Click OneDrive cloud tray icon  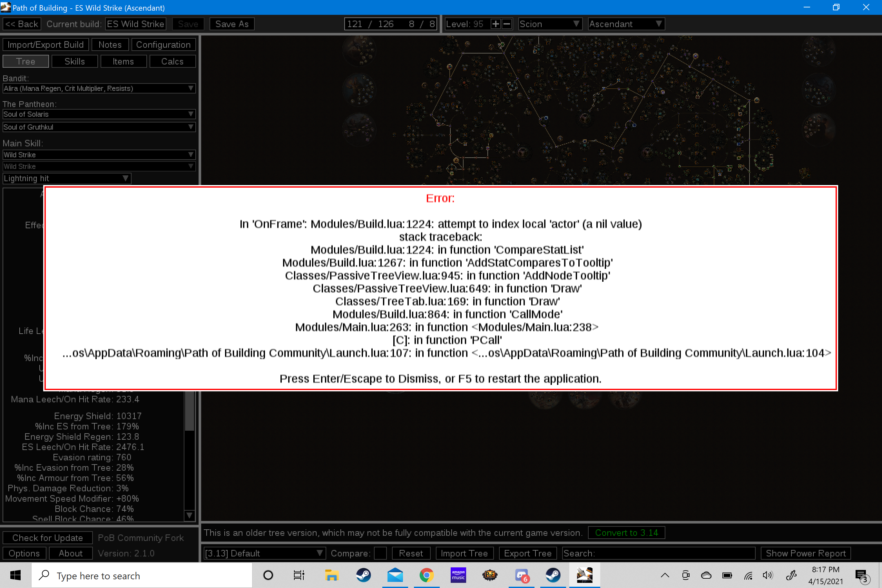pos(706,575)
